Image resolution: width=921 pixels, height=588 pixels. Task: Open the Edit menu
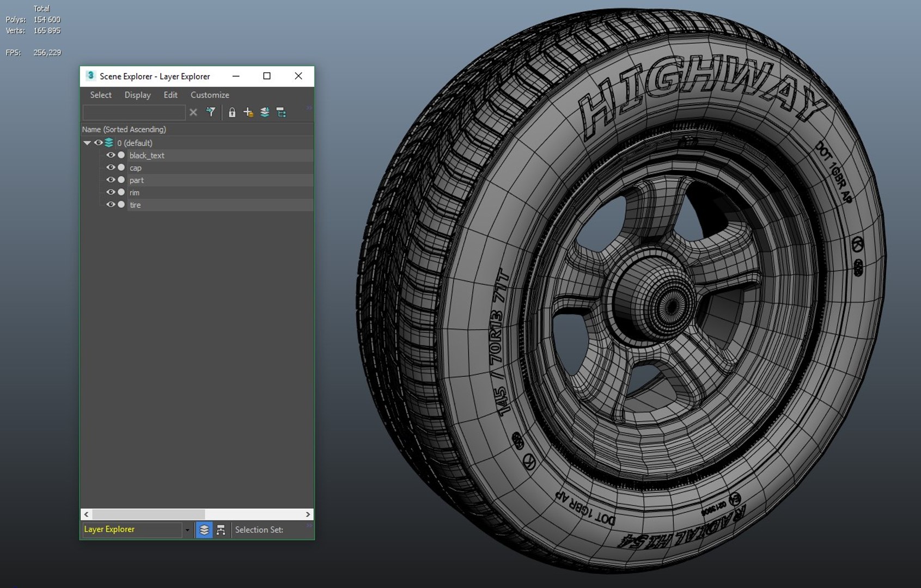click(170, 95)
